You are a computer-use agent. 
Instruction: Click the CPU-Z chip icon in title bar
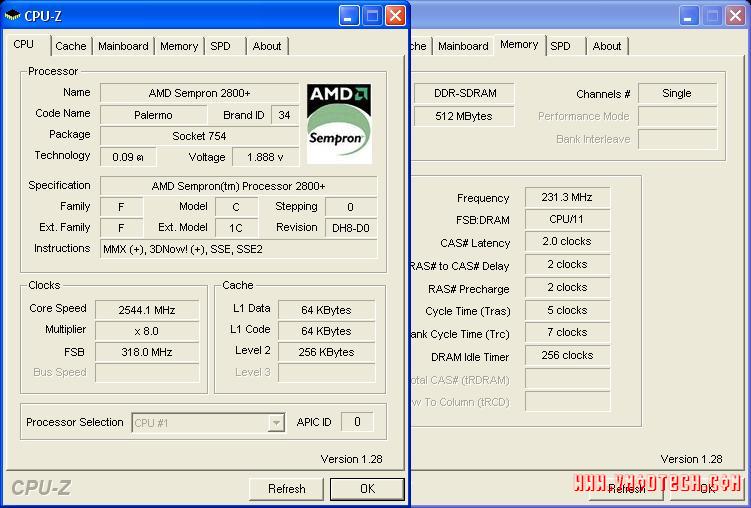(12, 15)
